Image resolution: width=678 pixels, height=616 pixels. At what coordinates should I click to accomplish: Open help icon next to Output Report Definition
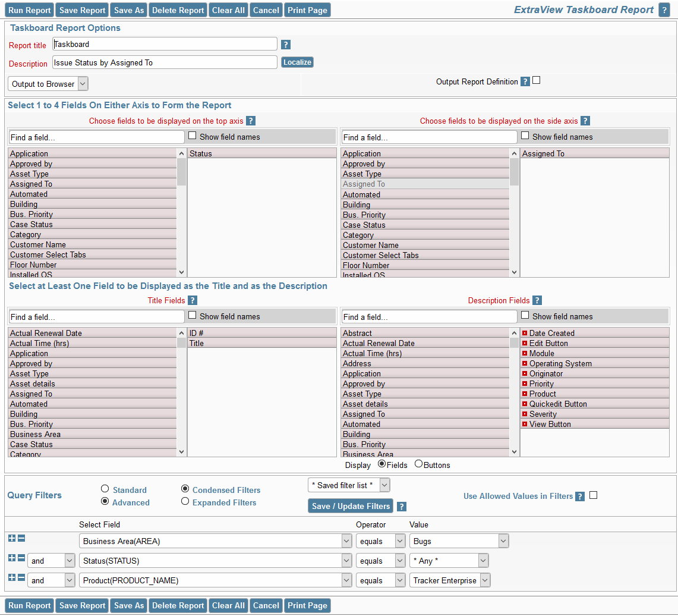point(525,82)
